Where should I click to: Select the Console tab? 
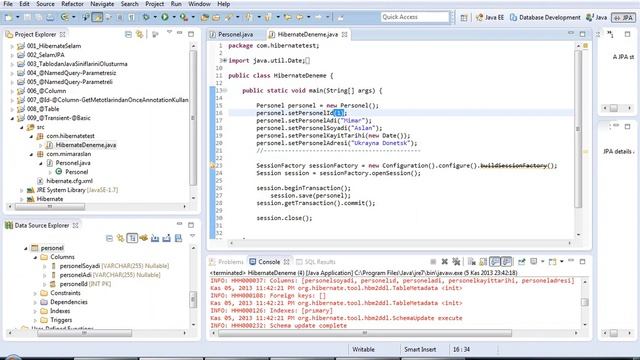pyautogui.click(x=269, y=262)
